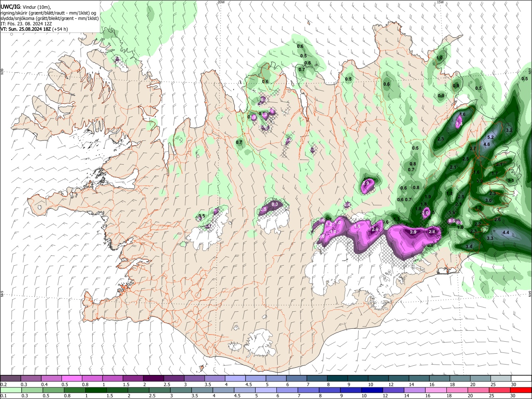The image size is (532, 399).
Task: Click the '1.4' value inside the purple patch
Action: pos(459,124)
